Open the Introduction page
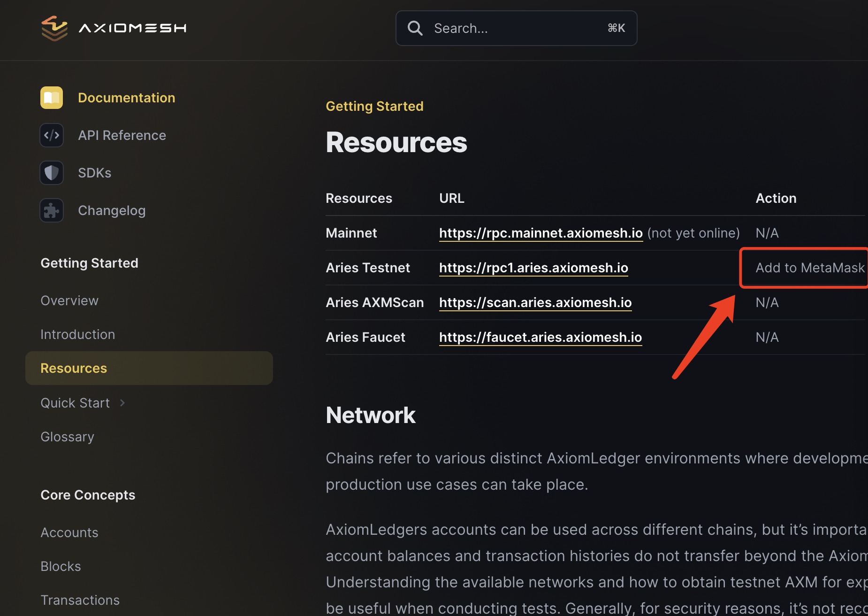The image size is (868, 616). tap(78, 334)
